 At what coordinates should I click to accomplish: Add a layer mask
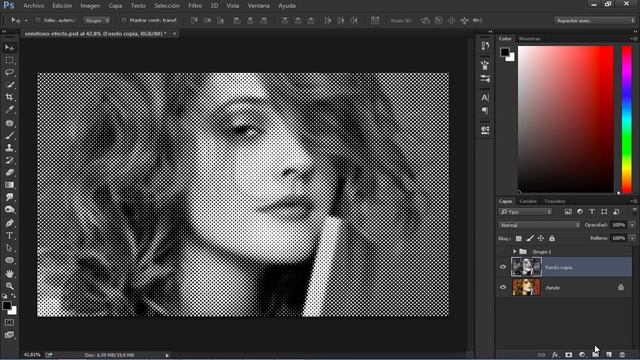coord(569,355)
